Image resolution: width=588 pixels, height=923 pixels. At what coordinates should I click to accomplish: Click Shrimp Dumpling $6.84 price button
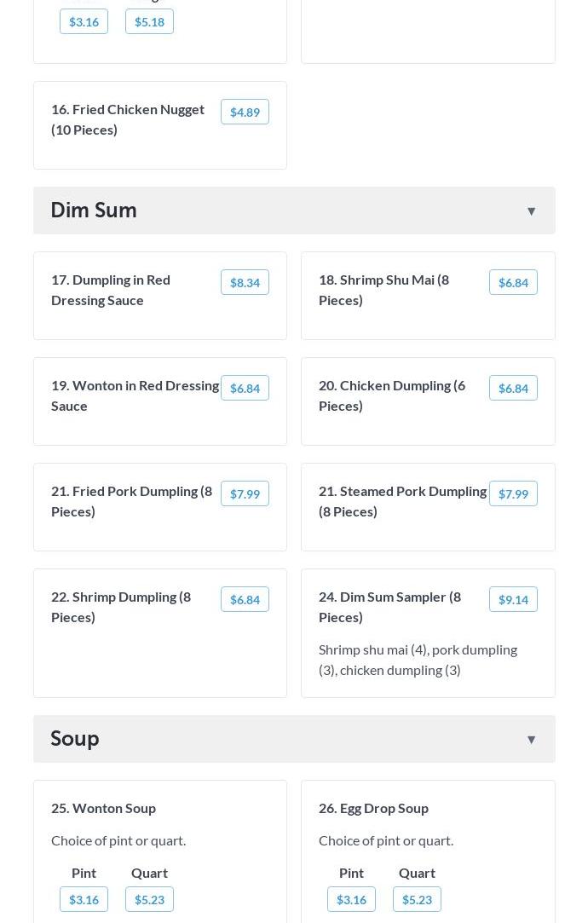point(245,599)
